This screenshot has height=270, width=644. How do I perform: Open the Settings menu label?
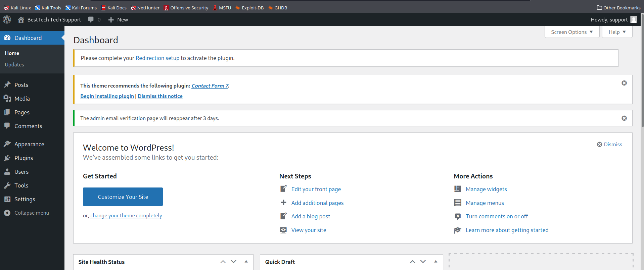(x=25, y=199)
